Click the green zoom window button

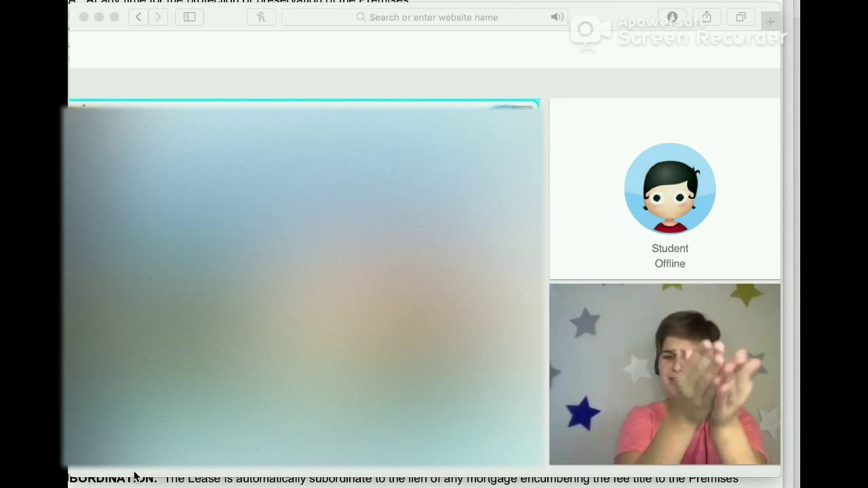[x=114, y=17]
